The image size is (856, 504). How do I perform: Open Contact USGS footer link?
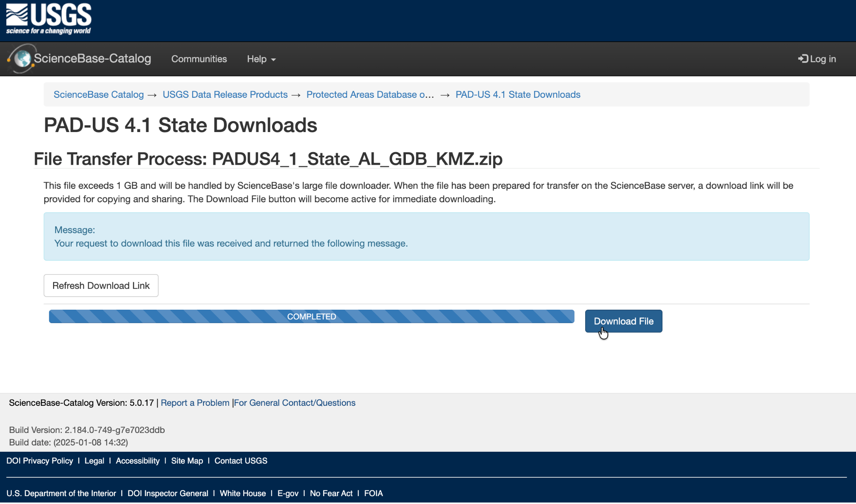pos(241,461)
